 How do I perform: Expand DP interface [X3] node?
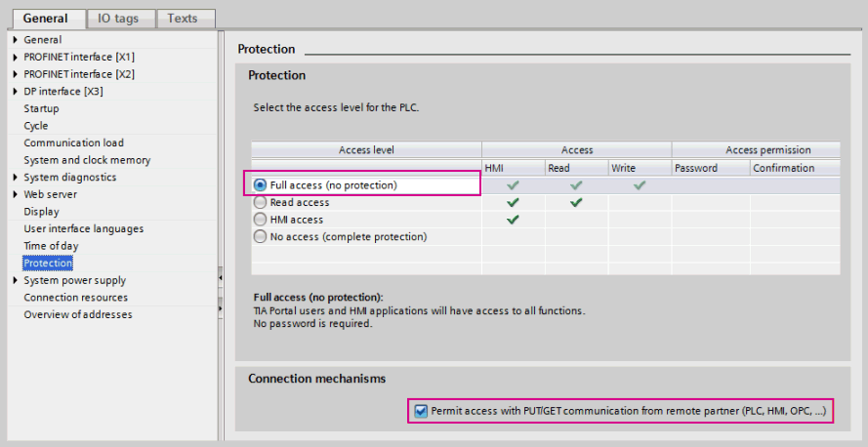click(15, 92)
